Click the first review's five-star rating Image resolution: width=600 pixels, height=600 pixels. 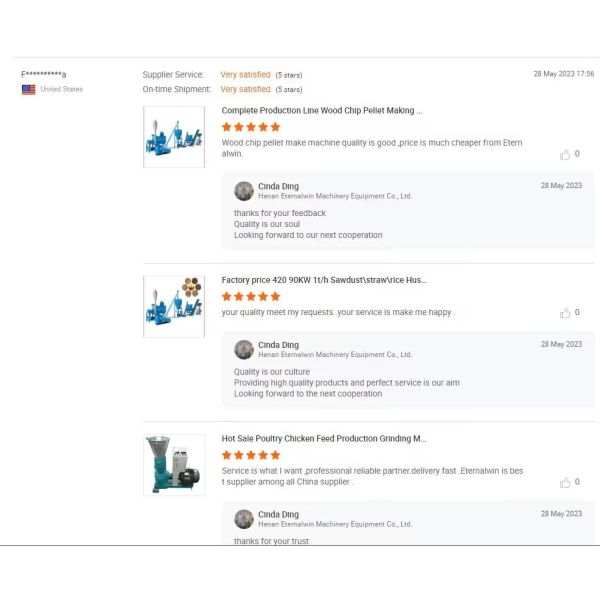coord(251,127)
